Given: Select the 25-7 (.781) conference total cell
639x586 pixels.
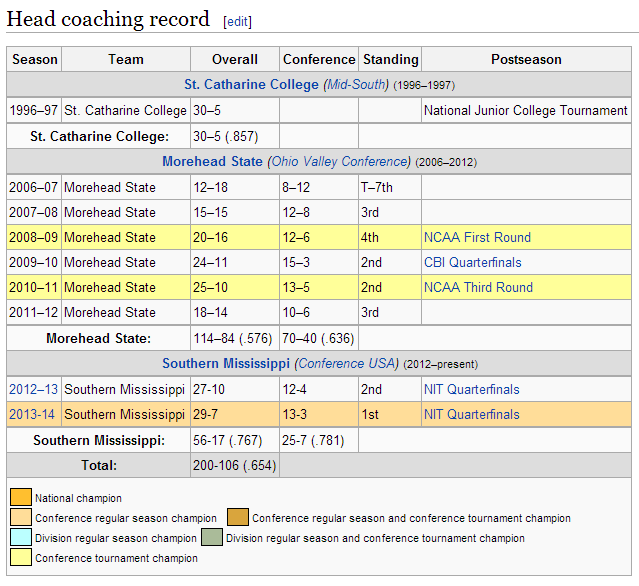Looking at the screenshot, I should 319,440.
